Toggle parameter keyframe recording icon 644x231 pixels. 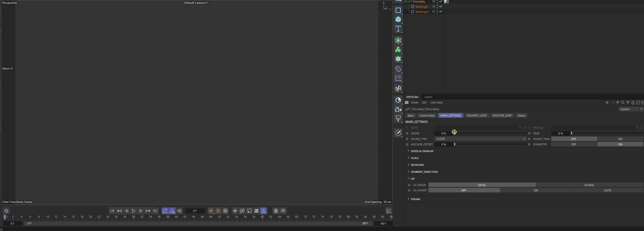pyautogui.click(x=257, y=211)
